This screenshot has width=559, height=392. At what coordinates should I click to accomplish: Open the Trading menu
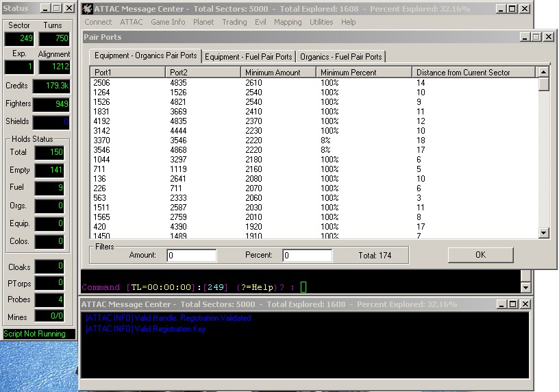click(234, 22)
